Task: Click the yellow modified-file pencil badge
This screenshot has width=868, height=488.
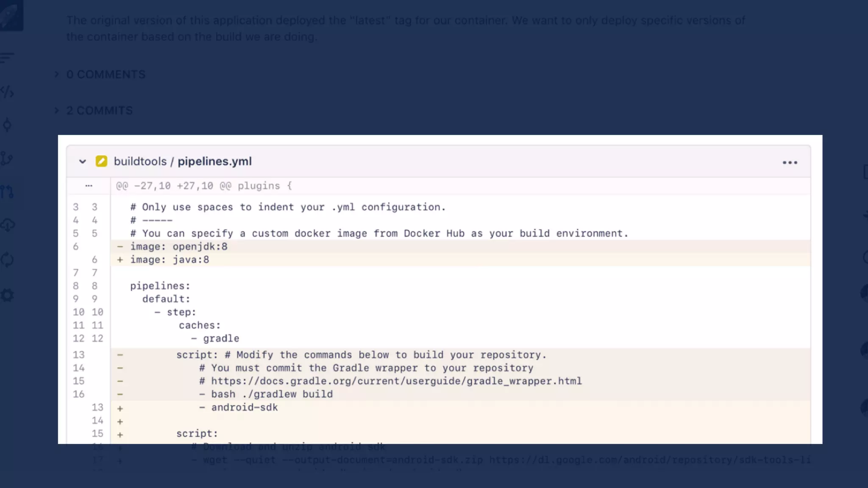Action: (101, 161)
